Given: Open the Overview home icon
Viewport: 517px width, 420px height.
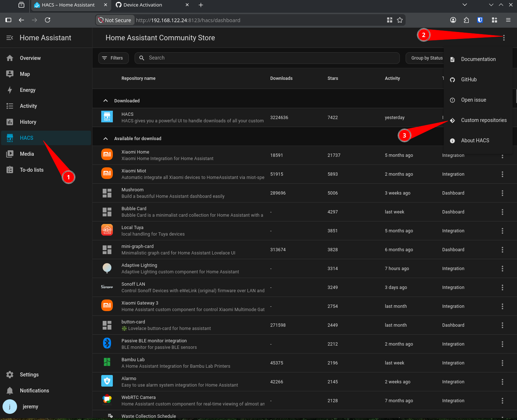Looking at the screenshot, I should click(x=10, y=58).
